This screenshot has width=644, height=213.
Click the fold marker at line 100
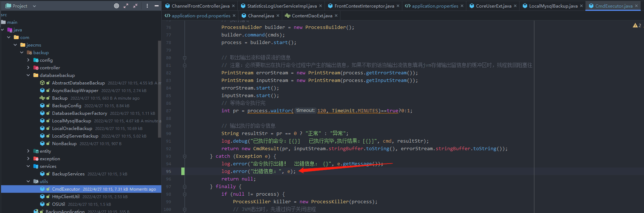tap(185, 209)
